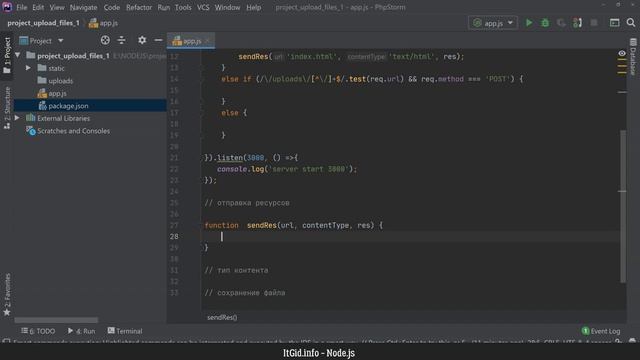This screenshot has width=640, height=360.
Task: Expand the static folder arrow
Action: point(28,68)
